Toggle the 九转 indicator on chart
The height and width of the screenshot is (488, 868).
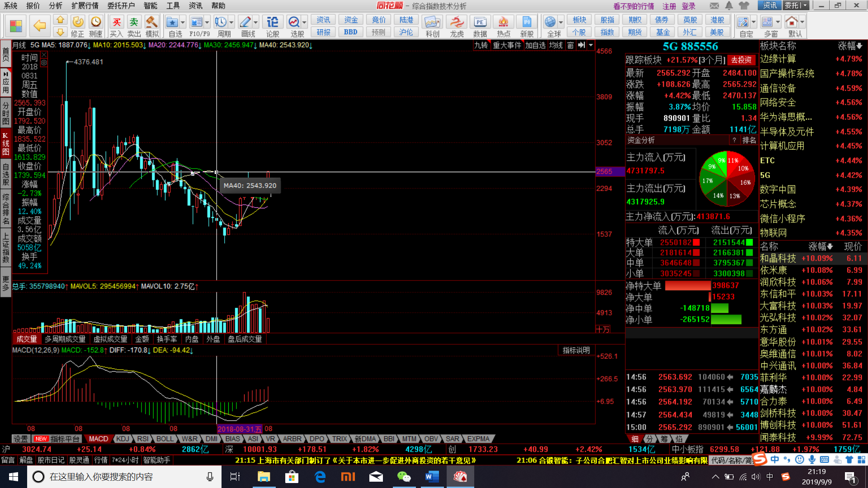[481, 45]
